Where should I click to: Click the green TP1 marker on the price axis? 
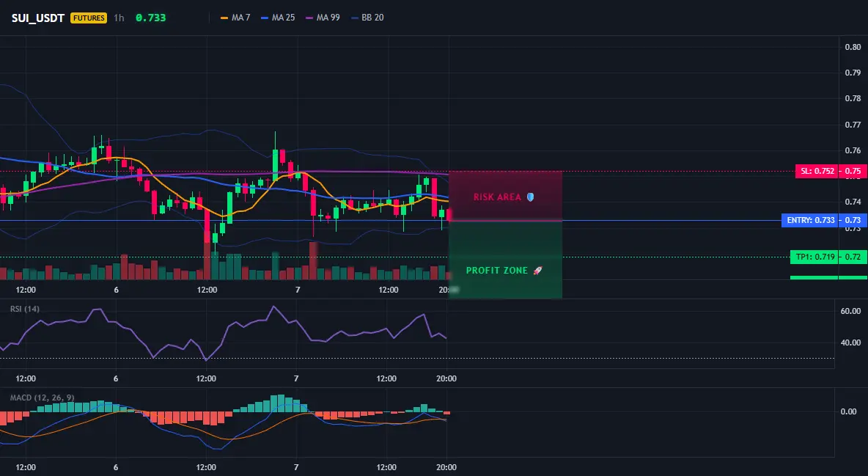853,257
